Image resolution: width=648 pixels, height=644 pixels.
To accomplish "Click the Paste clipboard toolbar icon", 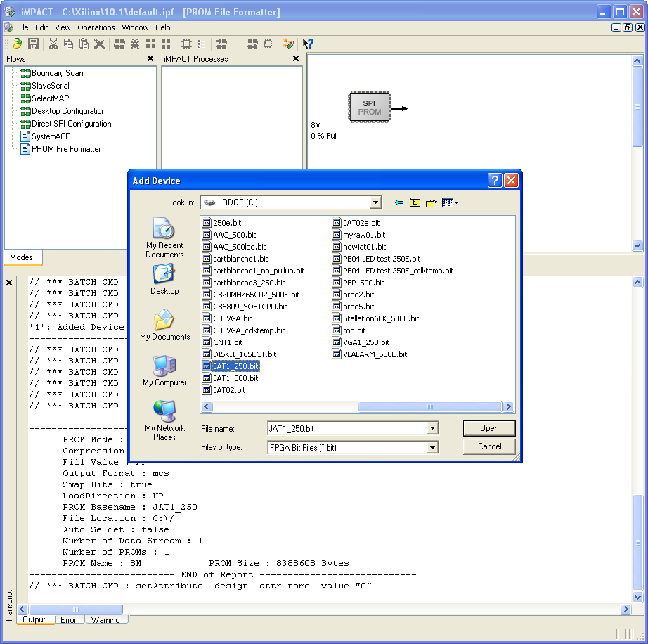I will pos(84,44).
